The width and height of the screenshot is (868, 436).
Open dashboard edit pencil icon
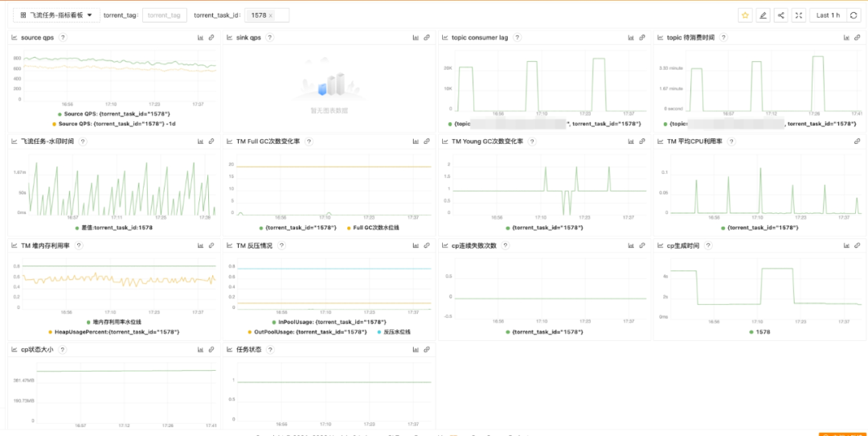coord(763,15)
